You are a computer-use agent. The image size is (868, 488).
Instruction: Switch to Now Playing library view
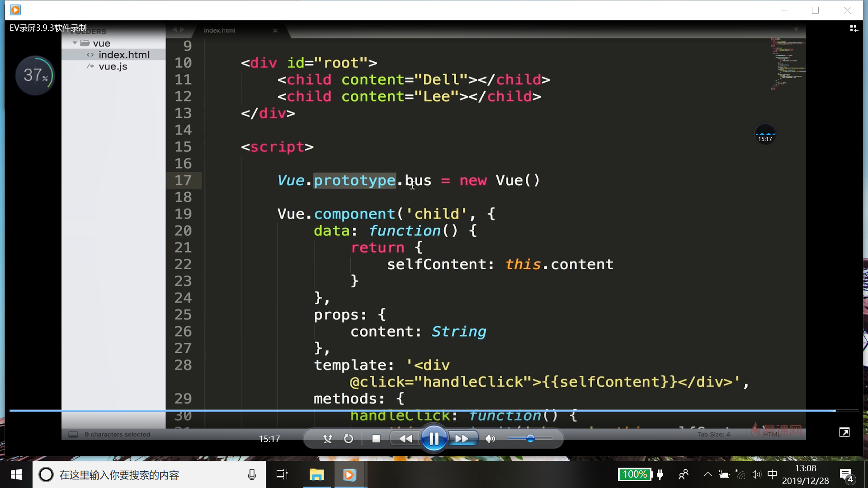(854, 28)
